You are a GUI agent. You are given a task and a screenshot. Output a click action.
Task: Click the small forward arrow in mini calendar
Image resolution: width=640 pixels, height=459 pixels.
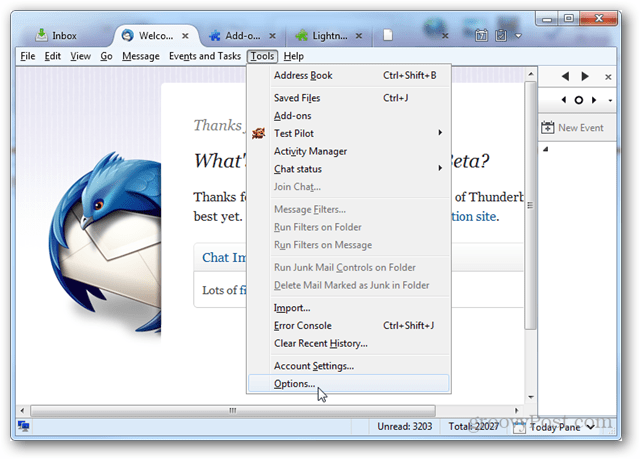coord(594,100)
